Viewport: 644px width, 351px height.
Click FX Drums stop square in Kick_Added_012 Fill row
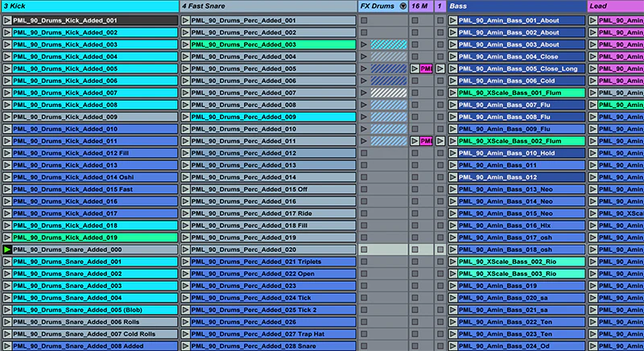click(364, 153)
